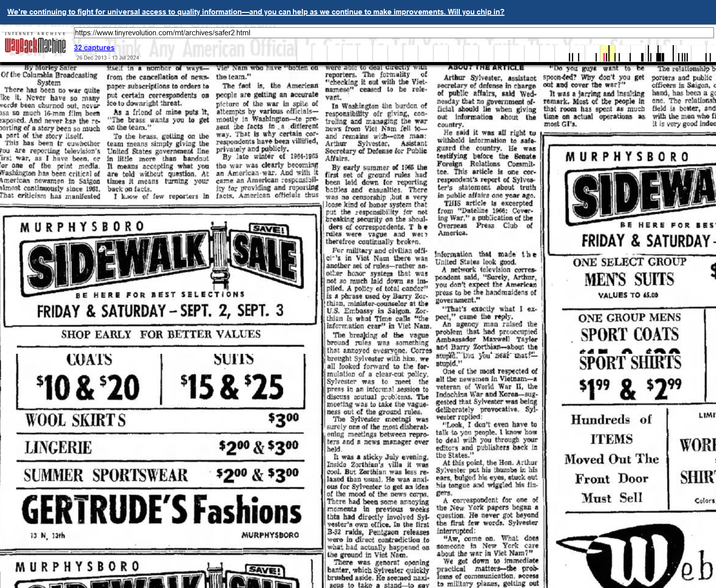Click the SAVE! badge in top Sidewalk Sale ad
Screen dimensions: 716x588
point(269,229)
